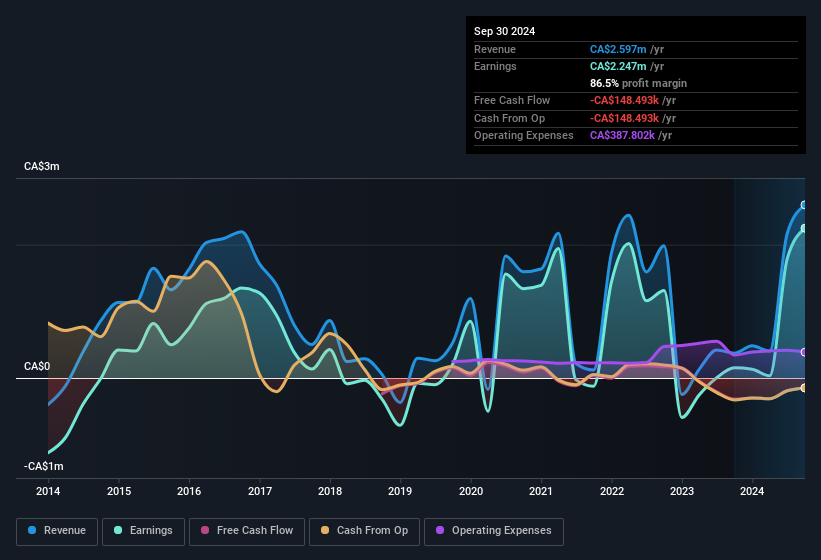
Task: Click the 2018 x-axis label
Action: click(330, 491)
